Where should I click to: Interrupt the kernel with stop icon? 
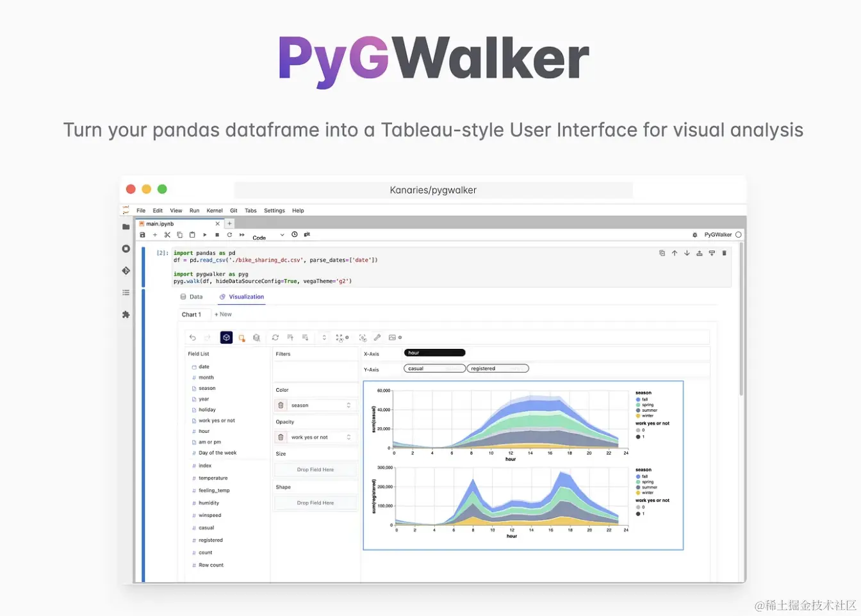click(x=217, y=235)
